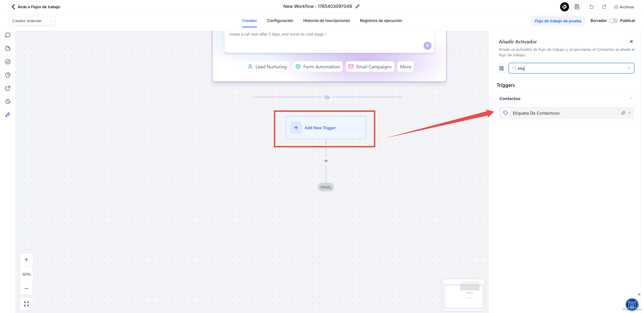
Task: Click the grid category filter icon
Action: [x=502, y=68]
